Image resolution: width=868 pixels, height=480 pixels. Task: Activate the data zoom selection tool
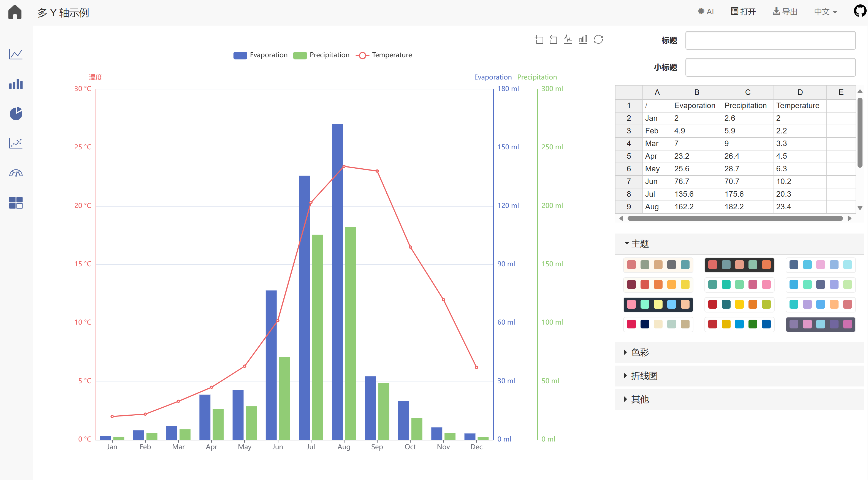539,39
